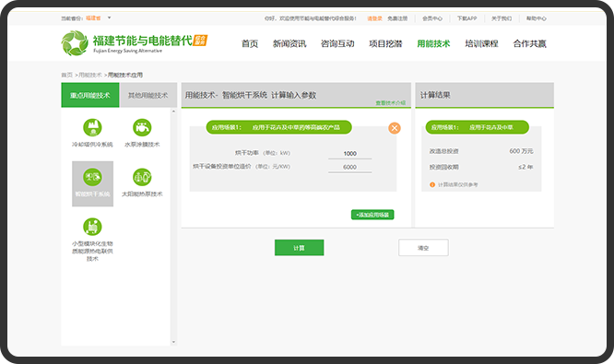The image size is (614, 364).
Task: Click the orange 请登录 link
Action: [374, 18]
